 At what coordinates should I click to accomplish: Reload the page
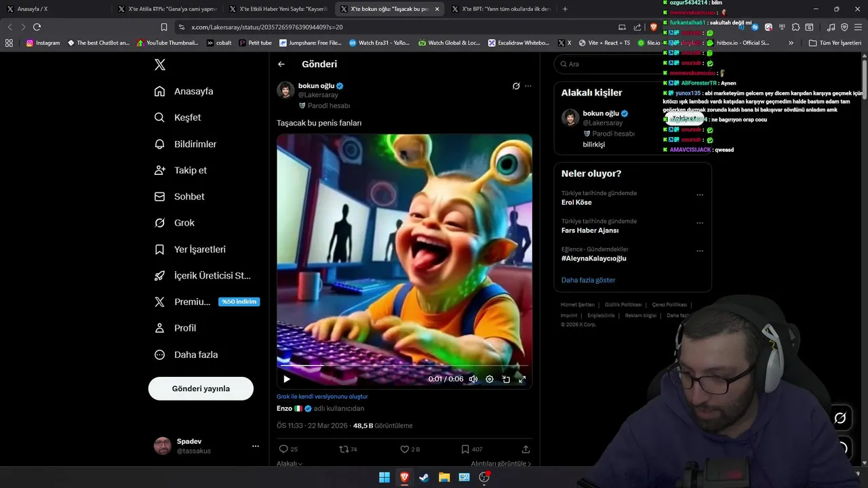coord(37,27)
